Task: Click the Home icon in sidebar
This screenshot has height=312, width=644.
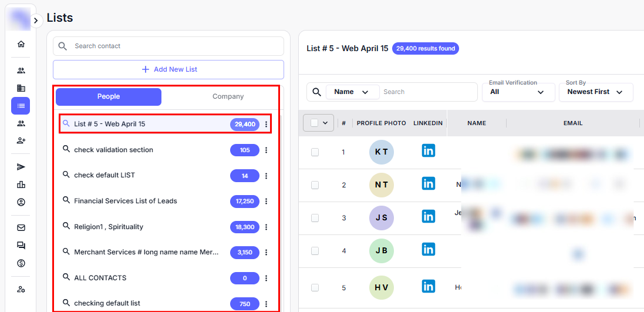Action: point(21,44)
